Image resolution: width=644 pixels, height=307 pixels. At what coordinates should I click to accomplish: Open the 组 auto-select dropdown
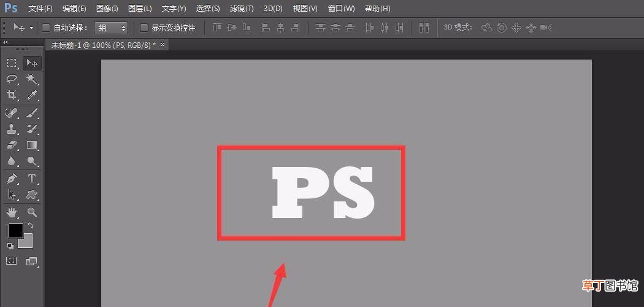pyautogui.click(x=111, y=28)
